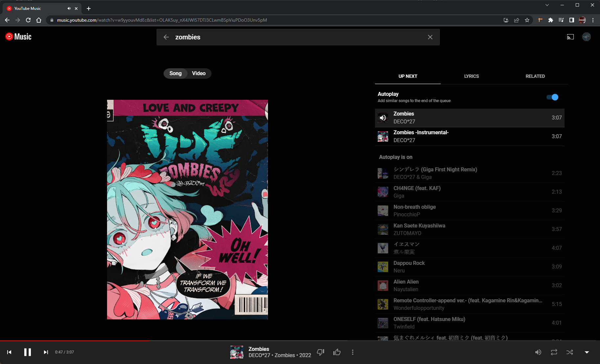This screenshot has width=600, height=364.
Task: Play ONESELF (feat. Hatsune Miku)
Action: pos(470,323)
